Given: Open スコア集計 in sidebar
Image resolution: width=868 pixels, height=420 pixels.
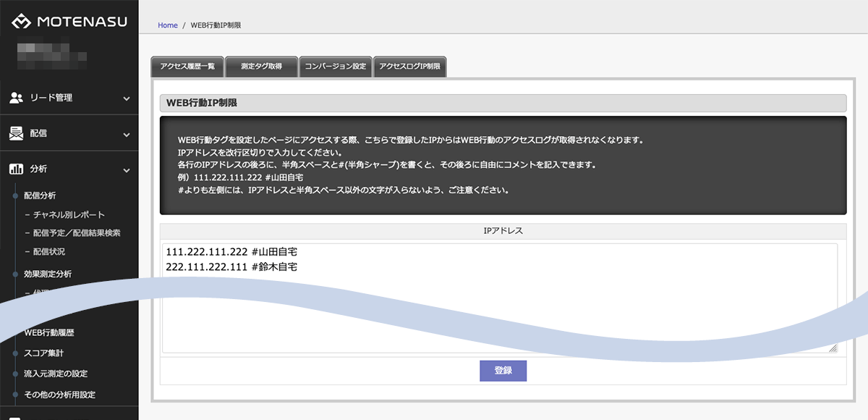Looking at the screenshot, I should click(x=44, y=353).
